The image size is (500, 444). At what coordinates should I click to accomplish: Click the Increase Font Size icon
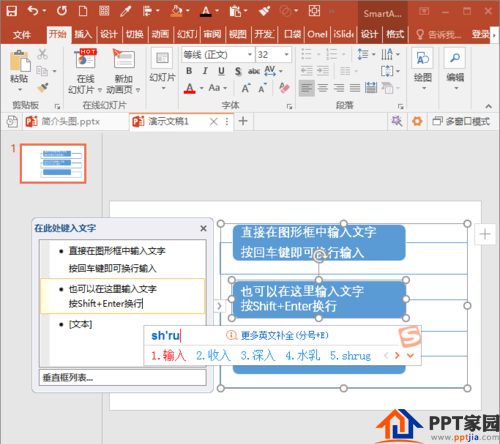coord(246,88)
